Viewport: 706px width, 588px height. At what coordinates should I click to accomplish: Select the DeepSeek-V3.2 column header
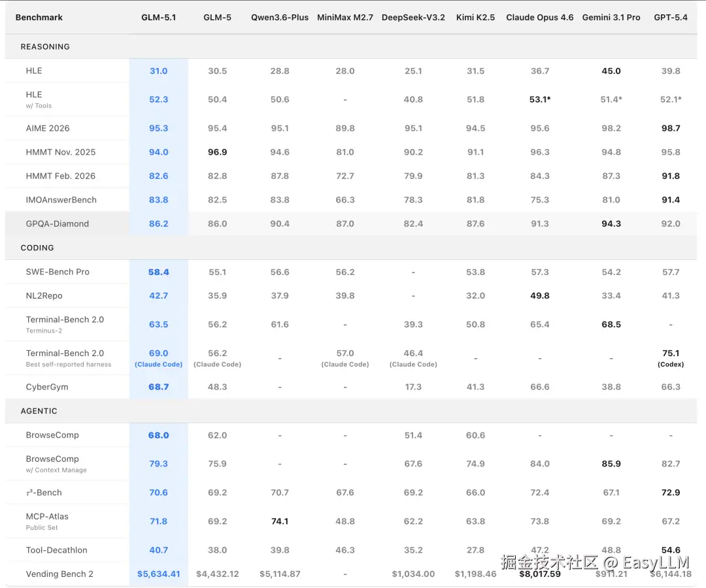tap(413, 18)
